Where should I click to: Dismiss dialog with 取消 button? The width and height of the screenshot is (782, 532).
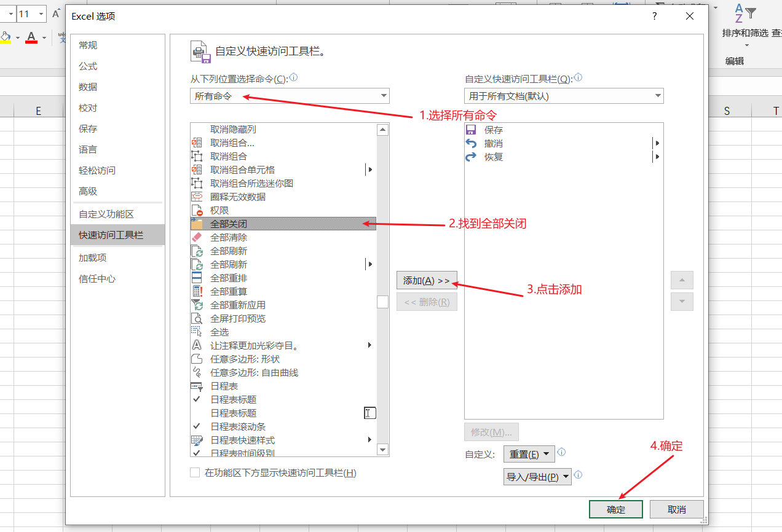click(x=676, y=509)
